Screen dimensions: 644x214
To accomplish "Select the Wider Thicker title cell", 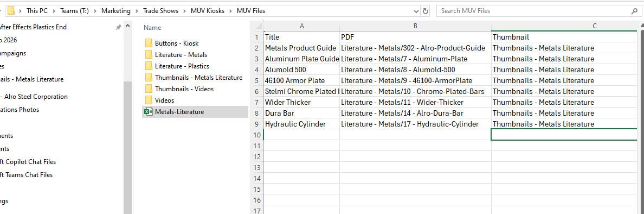I will click(301, 102).
